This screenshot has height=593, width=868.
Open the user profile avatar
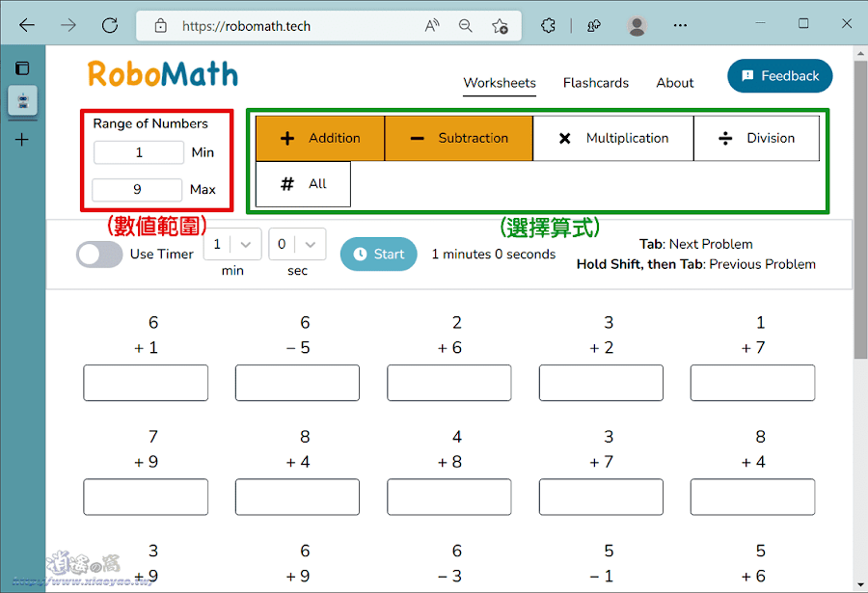(637, 25)
